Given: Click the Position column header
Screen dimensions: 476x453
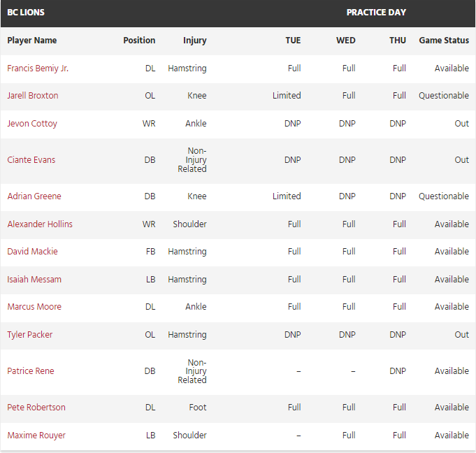Looking at the screenshot, I should 139,41.
